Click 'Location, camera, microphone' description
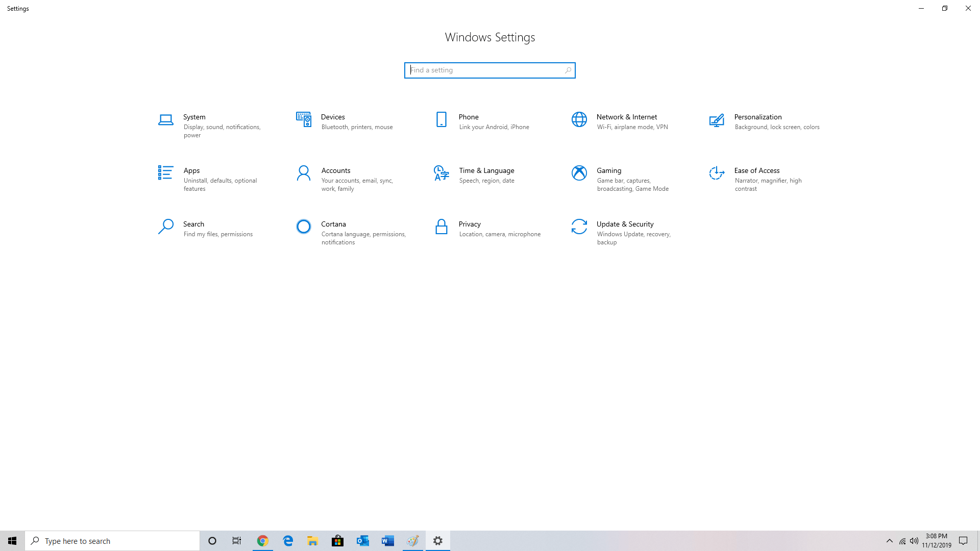980x551 pixels. point(500,234)
